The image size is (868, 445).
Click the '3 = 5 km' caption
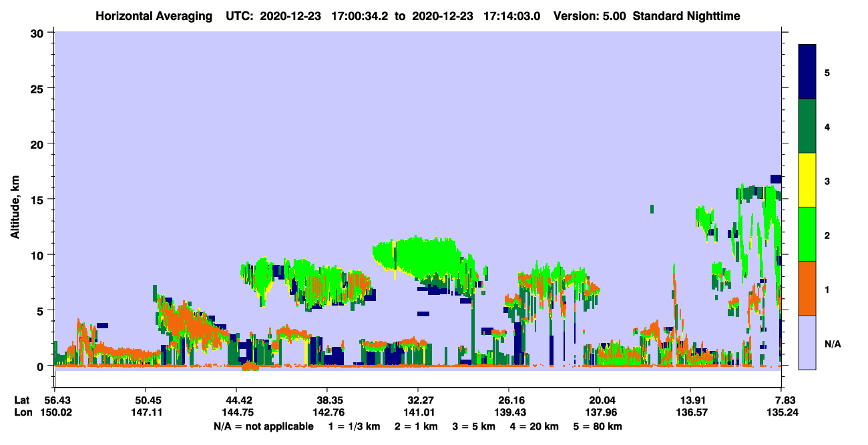point(476,426)
